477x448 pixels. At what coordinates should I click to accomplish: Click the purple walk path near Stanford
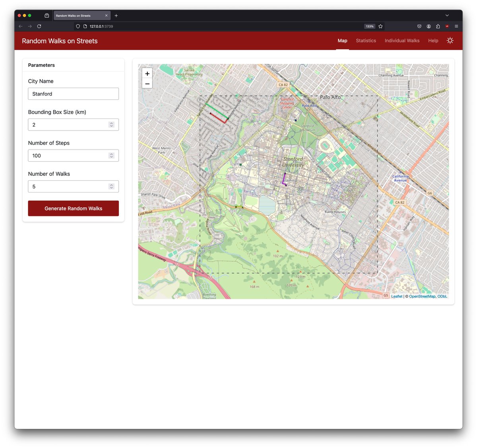pos(283,179)
